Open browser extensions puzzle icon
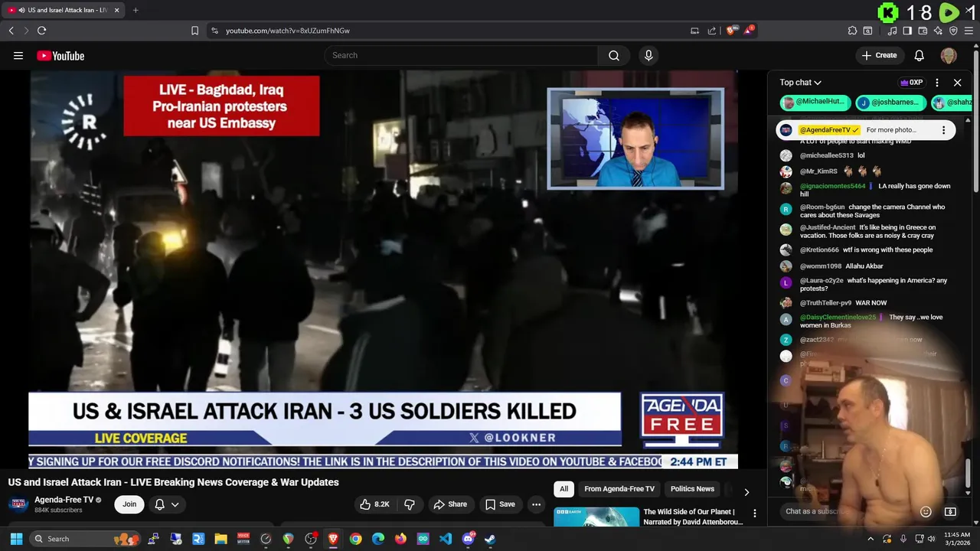Image resolution: width=980 pixels, height=551 pixels. pyautogui.click(x=852, y=31)
